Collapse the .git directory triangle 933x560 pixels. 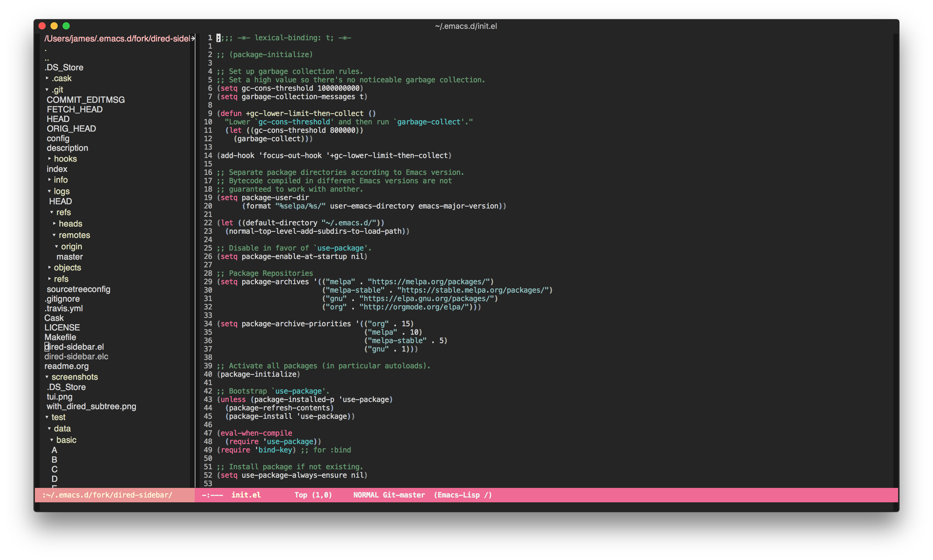click(47, 90)
